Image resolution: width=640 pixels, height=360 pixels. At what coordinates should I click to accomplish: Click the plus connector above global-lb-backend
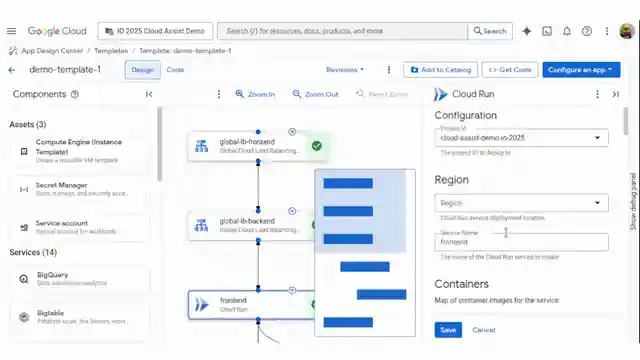tap(292, 211)
